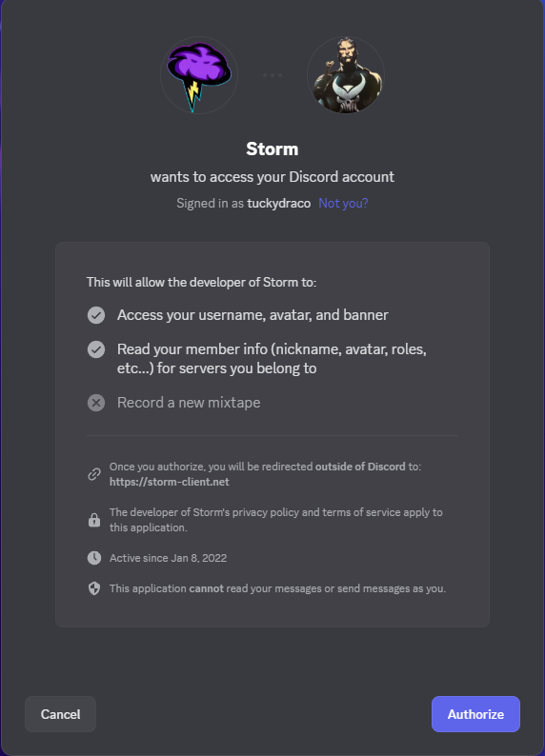
Task: Click the tuckydraco signed-in username
Action: [x=279, y=203]
